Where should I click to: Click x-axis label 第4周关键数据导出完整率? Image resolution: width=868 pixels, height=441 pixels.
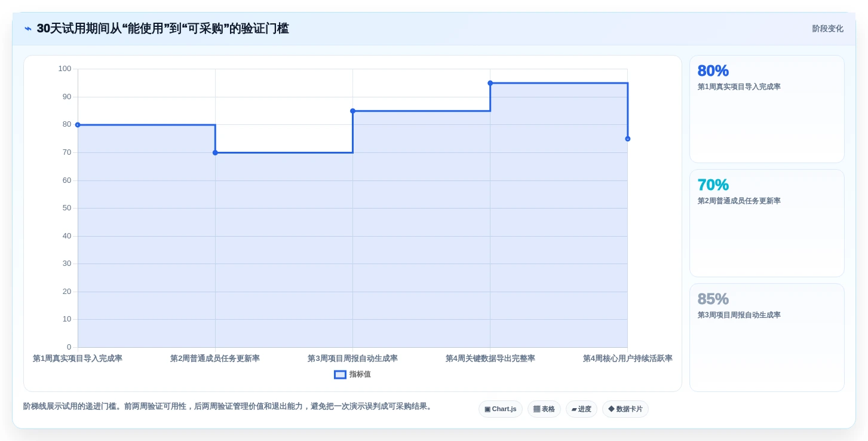(x=490, y=359)
